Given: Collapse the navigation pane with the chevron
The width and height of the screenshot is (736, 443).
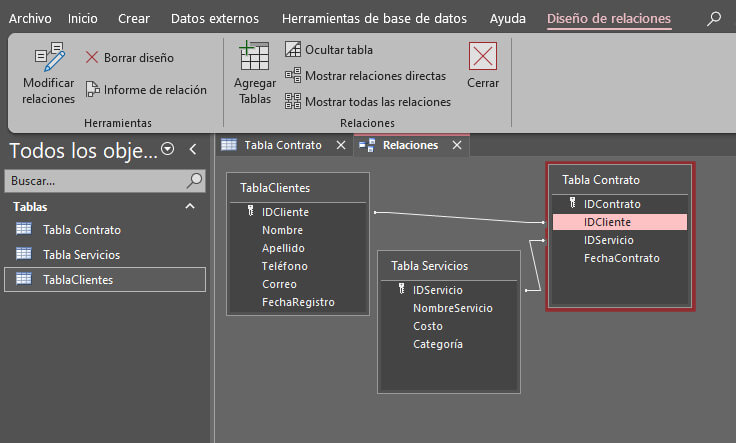Looking at the screenshot, I should point(193,149).
